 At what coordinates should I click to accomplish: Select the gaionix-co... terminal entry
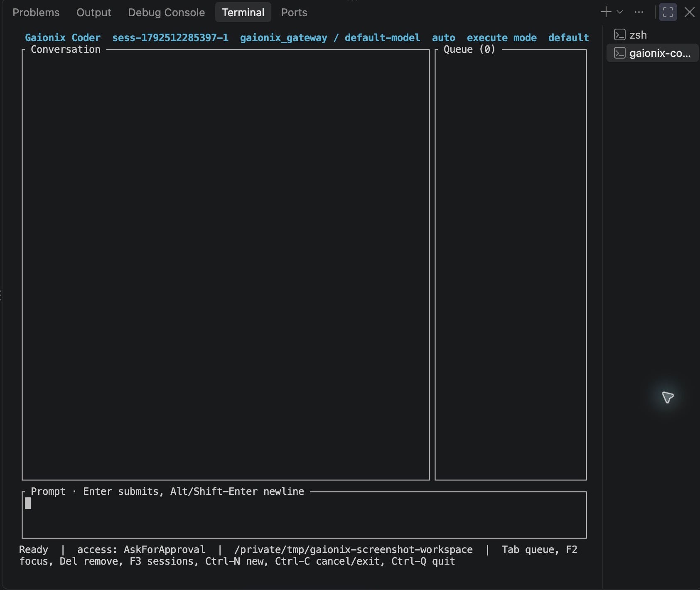[x=652, y=53]
